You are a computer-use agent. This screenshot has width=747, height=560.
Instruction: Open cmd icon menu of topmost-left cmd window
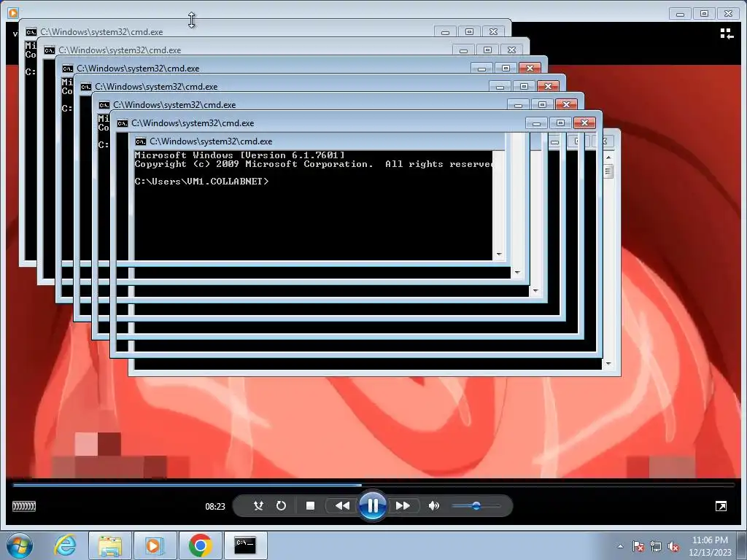tap(31, 32)
